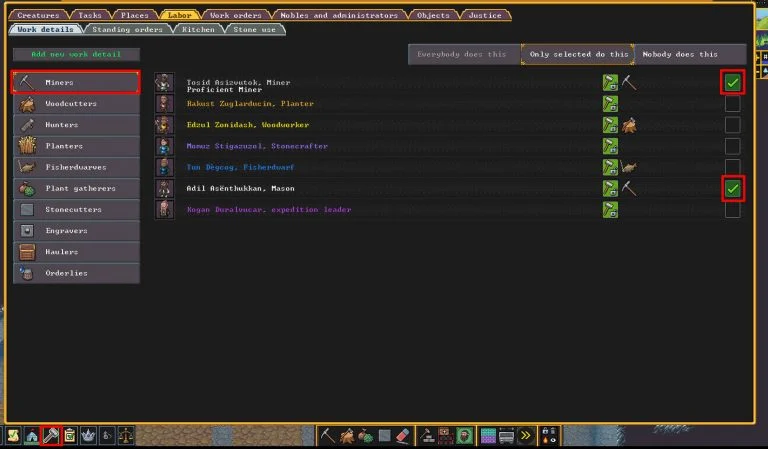Screen dimensions: 768x449
Task: Click the labor hammer icon in bottom bar
Action: coord(51,435)
